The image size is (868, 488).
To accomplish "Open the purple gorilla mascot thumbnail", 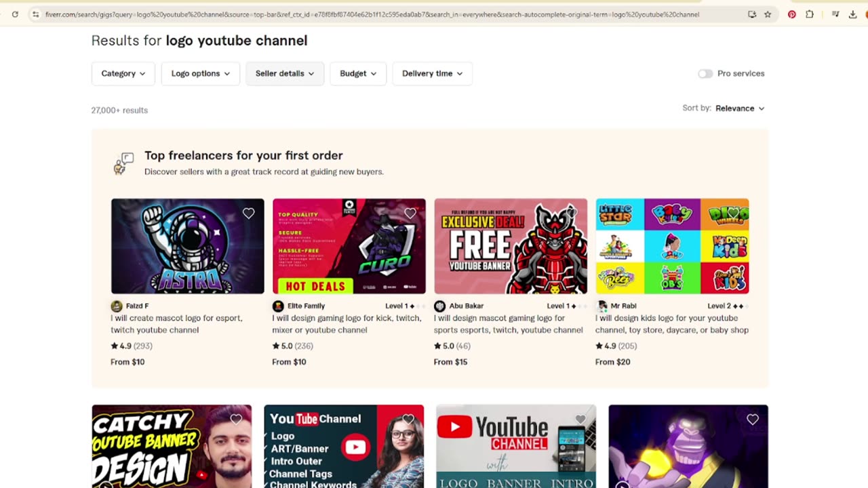I will pos(688,446).
